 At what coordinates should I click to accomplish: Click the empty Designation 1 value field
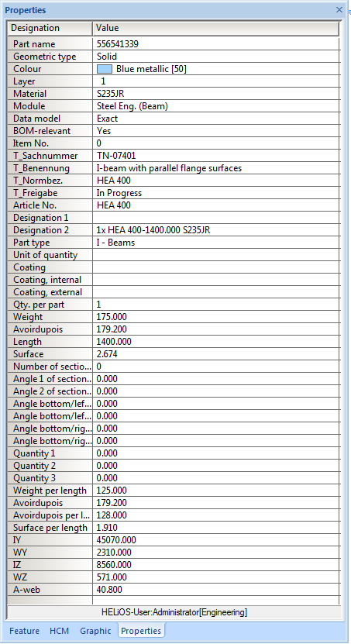coord(216,217)
